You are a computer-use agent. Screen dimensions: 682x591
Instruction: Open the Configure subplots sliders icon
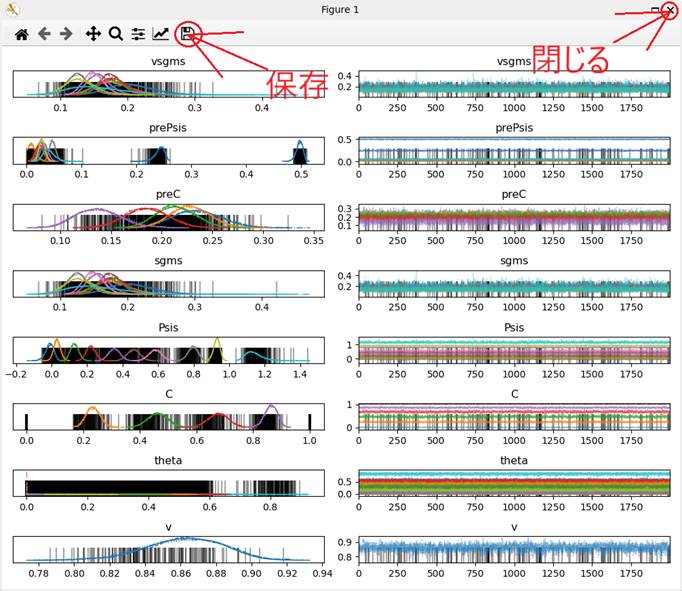(138, 34)
